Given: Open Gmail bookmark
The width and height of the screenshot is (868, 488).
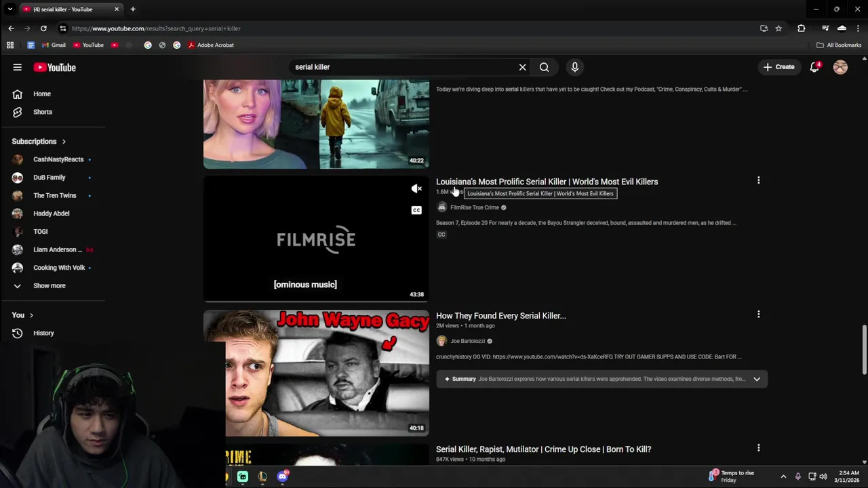Looking at the screenshot, I should click(x=54, y=45).
